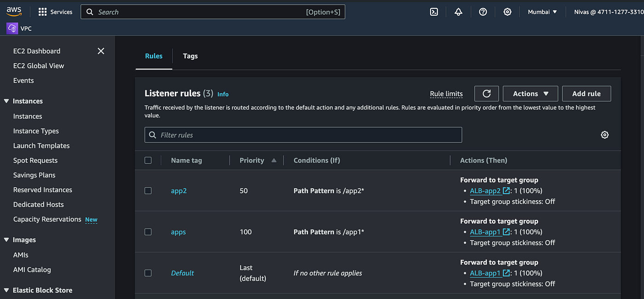
Task: Open Capacity Reservations in sidebar
Action: 47,219
